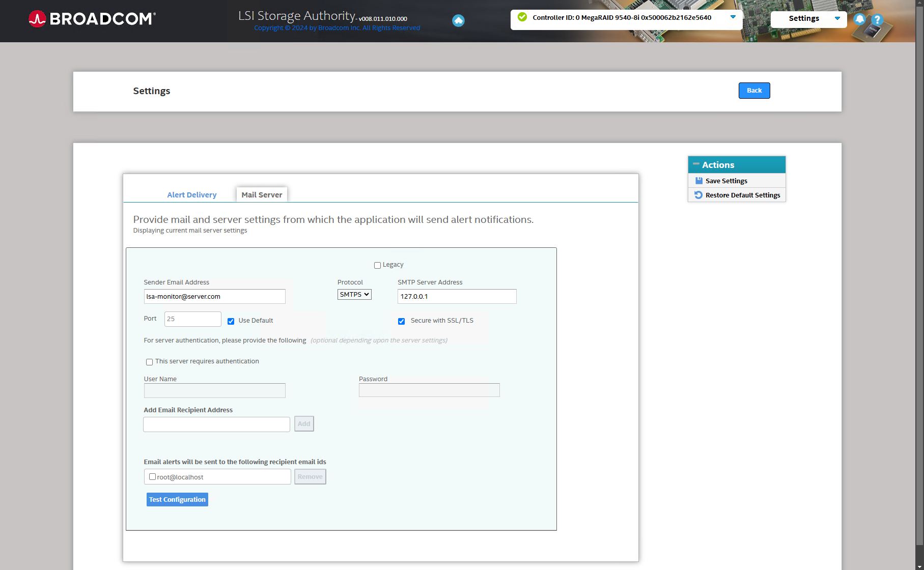Click the Broadcom logo
Viewport: 924px width, 570px height.
click(92, 19)
